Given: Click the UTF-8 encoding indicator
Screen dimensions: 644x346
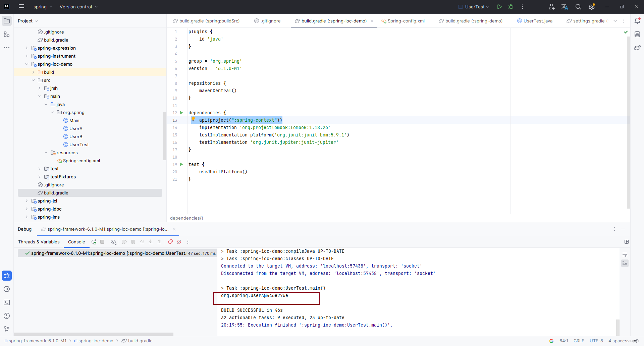Looking at the screenshot, I should (596, 341).
